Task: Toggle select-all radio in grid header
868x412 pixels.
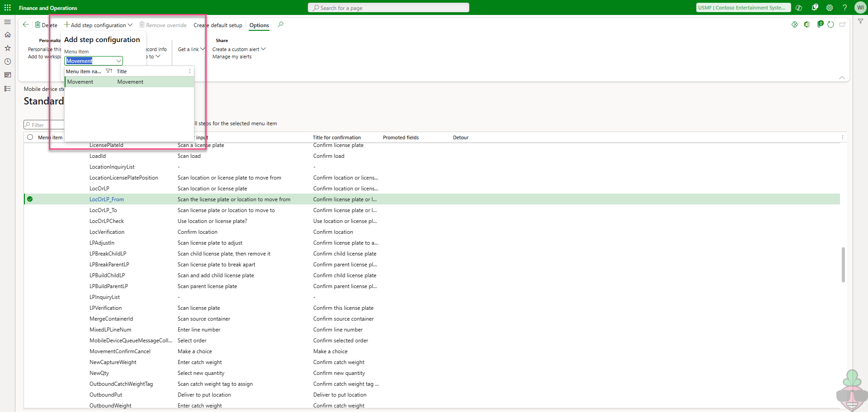Action: tap(30, 137)
